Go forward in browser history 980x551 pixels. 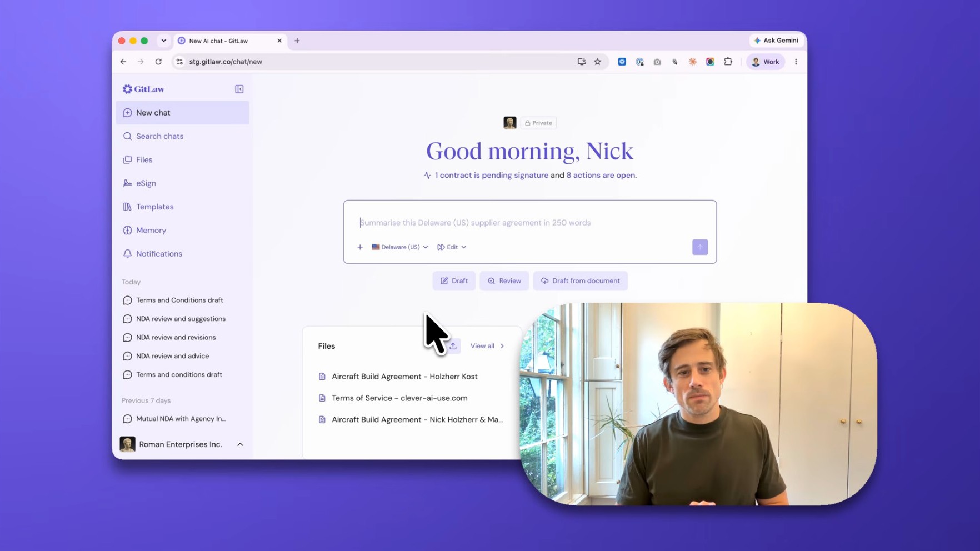[x=141, y=62]
